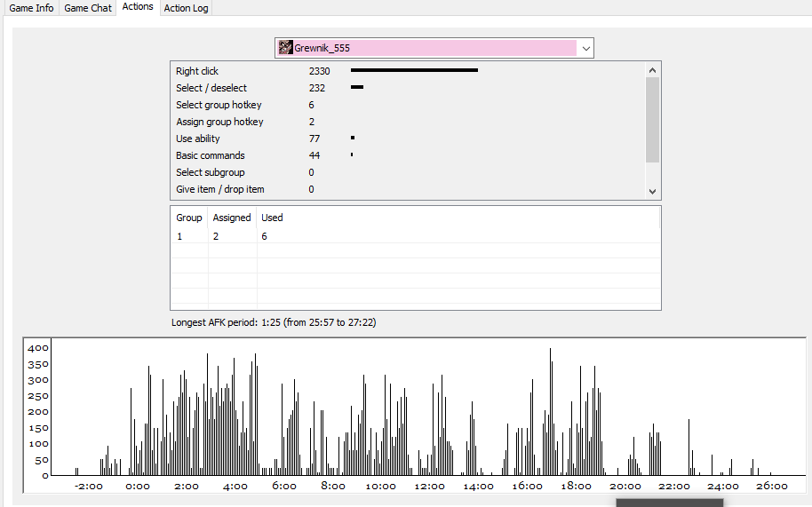This screenshot has width=812, height=507.
Task: Open the Game Chat tab
Action: pyautogui.click(x=88, y=8)
